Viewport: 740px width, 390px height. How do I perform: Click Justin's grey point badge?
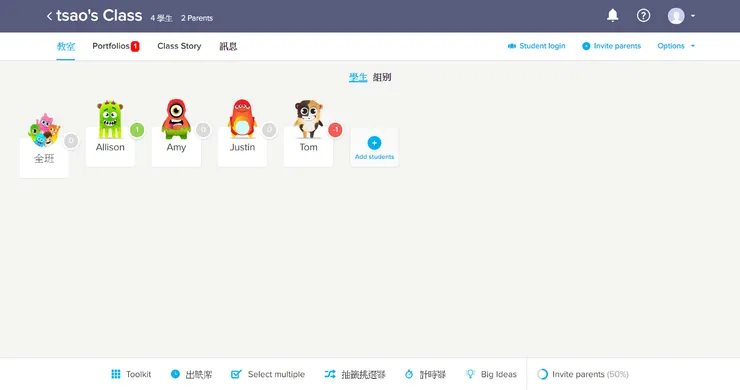coord(269,129)
